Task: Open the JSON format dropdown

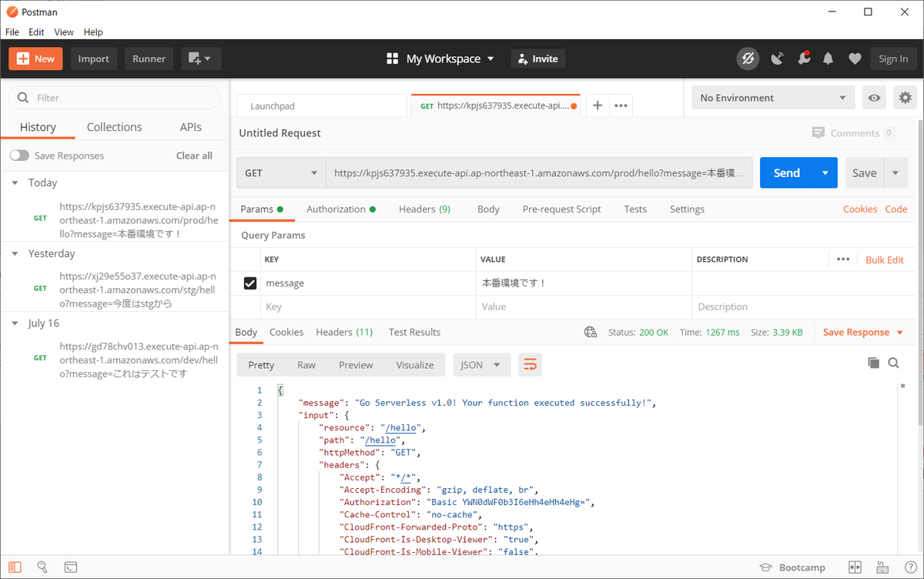Action: (x=482, y=365)
